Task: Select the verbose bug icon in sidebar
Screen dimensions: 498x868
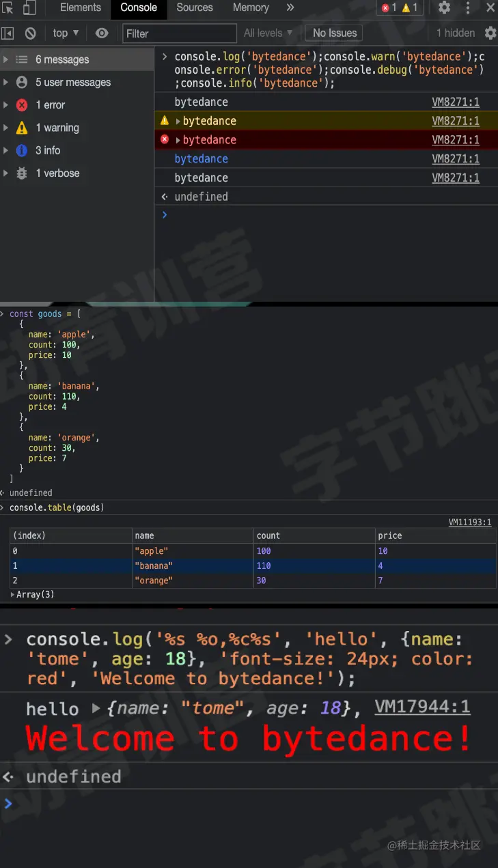Action: coord(22,173)
